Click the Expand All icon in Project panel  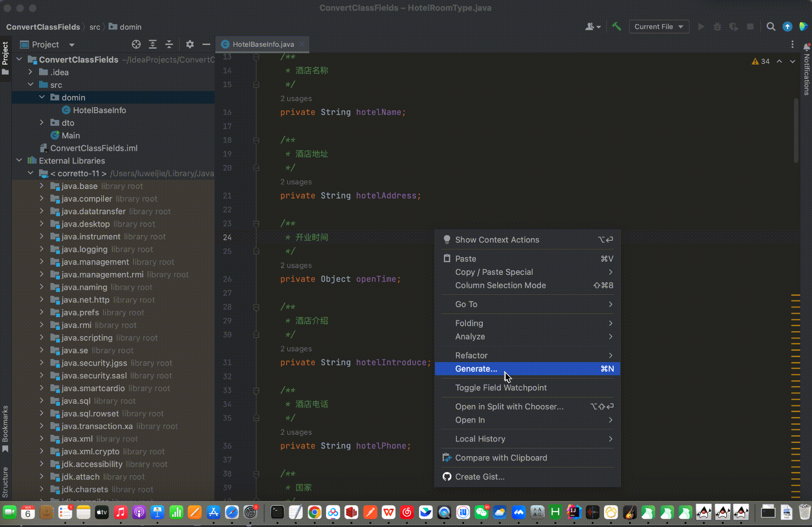pyautogui.click(x=153, y=45)
